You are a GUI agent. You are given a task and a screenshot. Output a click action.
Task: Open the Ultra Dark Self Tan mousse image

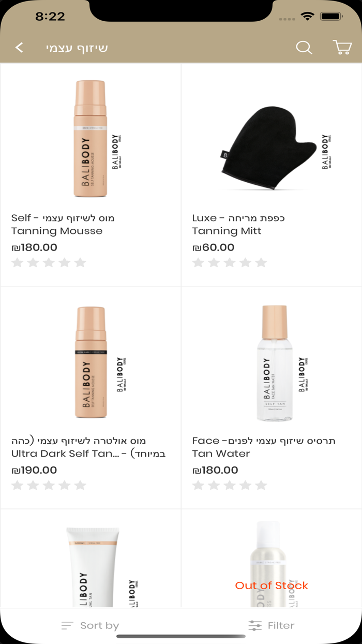(x=90, y=362)
